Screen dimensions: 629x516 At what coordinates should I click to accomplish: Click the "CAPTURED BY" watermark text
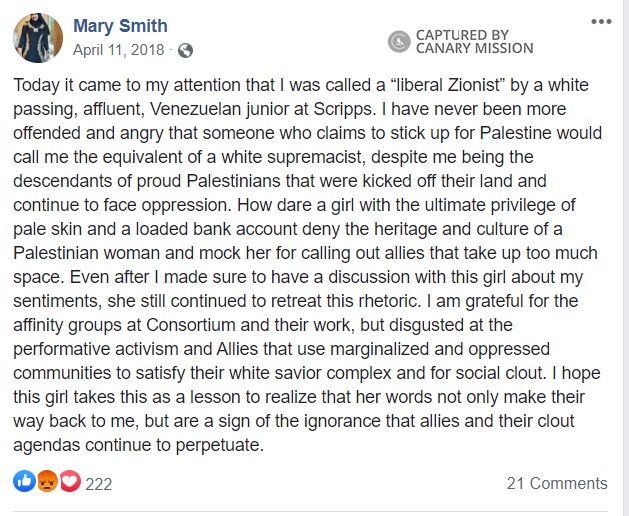(462, 34)
